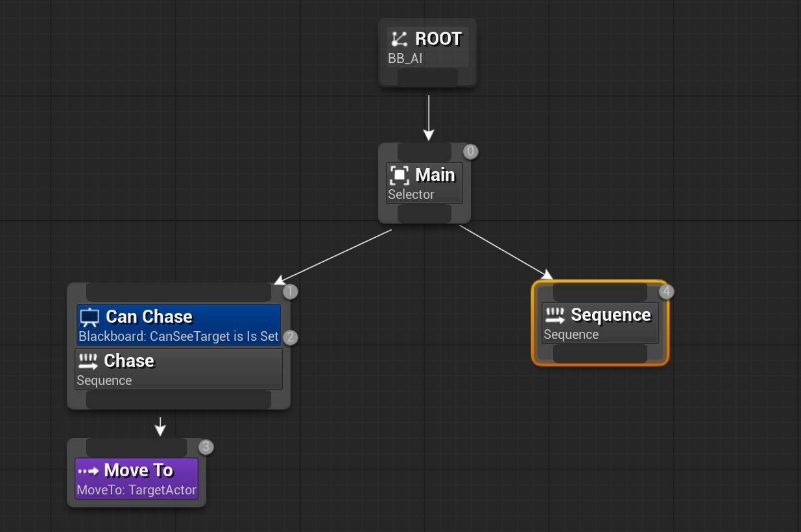Click the input pin atop the Move To node

point(136,448)
